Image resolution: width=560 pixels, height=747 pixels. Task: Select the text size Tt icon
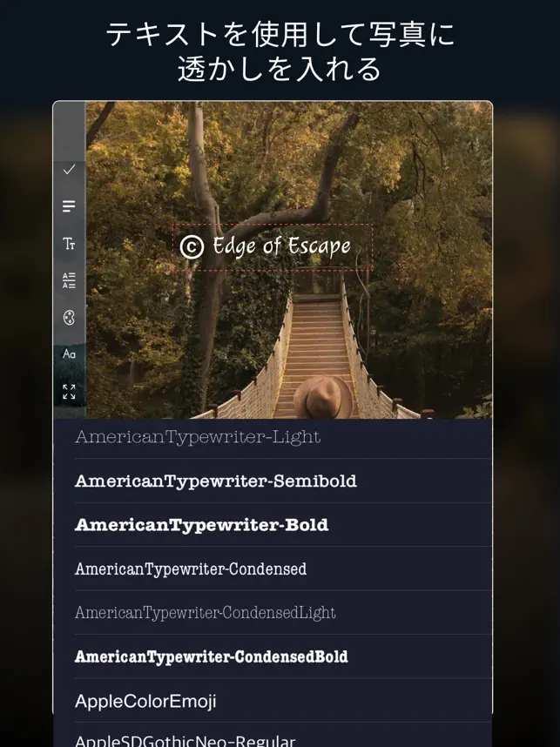pos(69,244)
